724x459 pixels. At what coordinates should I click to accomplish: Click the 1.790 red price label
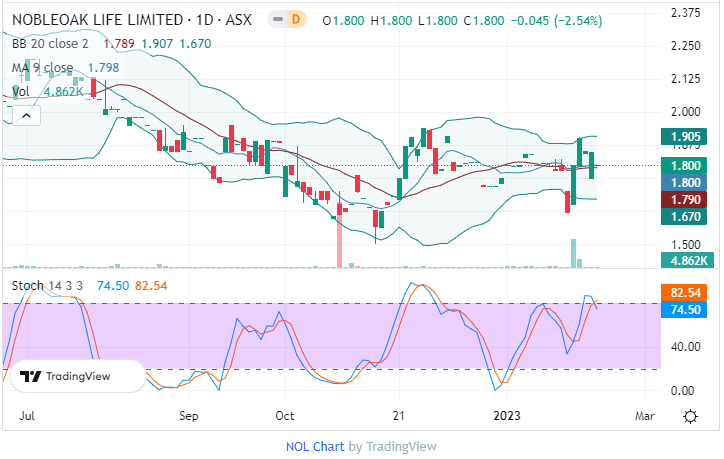point(685,199)
